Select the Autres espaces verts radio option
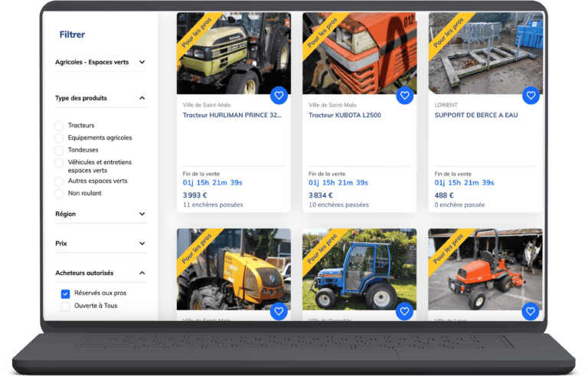This screenshot has width=588, height=377. 59,182
